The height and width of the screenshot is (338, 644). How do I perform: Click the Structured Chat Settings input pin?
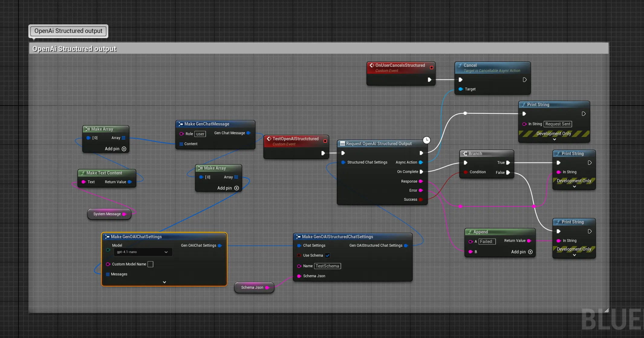(x=343, y=162)
